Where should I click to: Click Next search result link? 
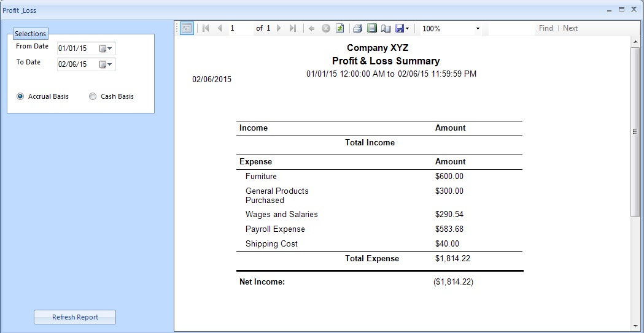[x=570, y=28]
